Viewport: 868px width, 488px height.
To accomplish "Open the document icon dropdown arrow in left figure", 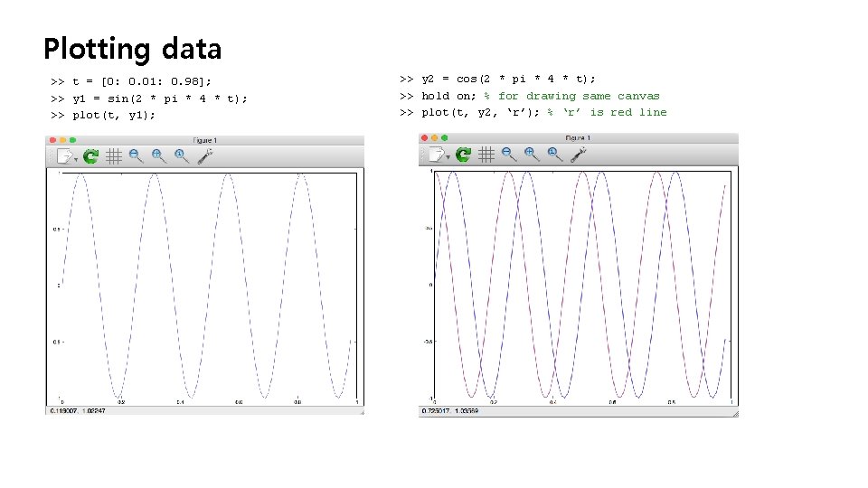I will (x=76, y=161).
